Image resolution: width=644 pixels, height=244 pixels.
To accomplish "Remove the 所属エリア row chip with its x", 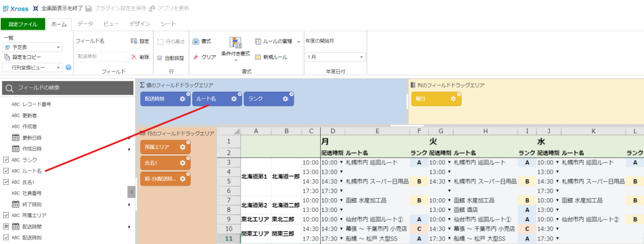I will (189, 142).
